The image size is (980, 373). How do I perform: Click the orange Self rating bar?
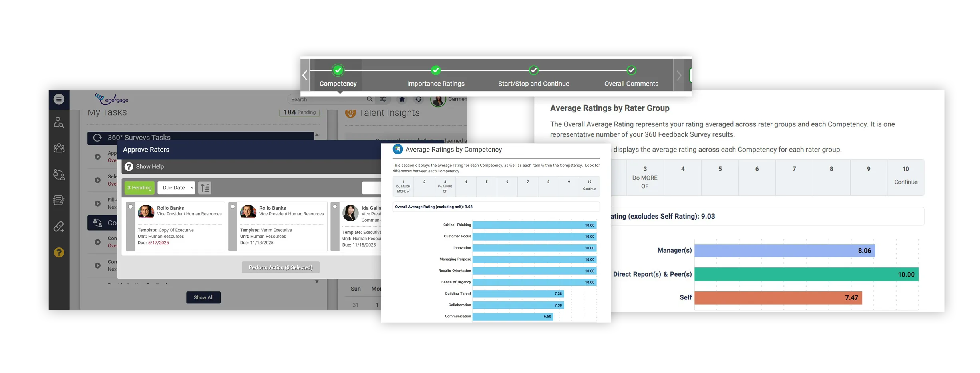click(x=778, y=297)
